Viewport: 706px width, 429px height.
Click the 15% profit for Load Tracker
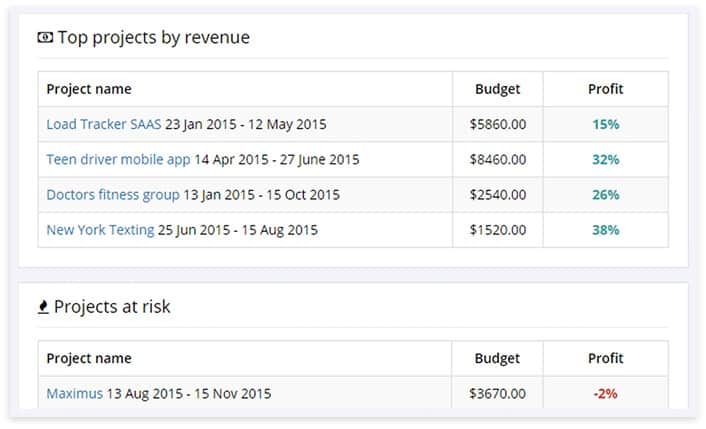pos(605,125)
